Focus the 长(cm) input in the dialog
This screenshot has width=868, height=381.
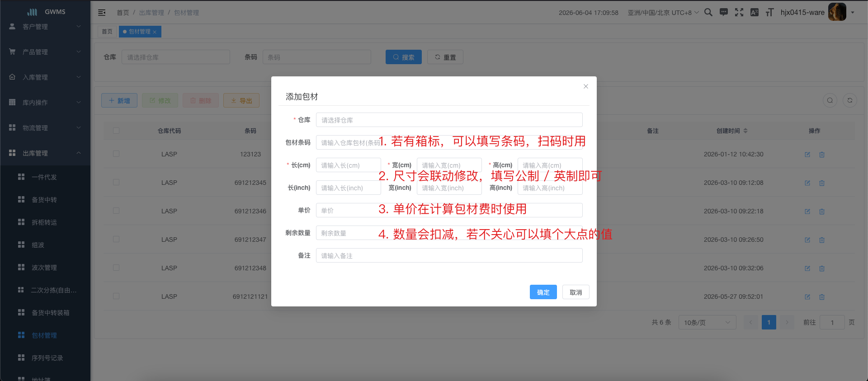coord(349,165)
